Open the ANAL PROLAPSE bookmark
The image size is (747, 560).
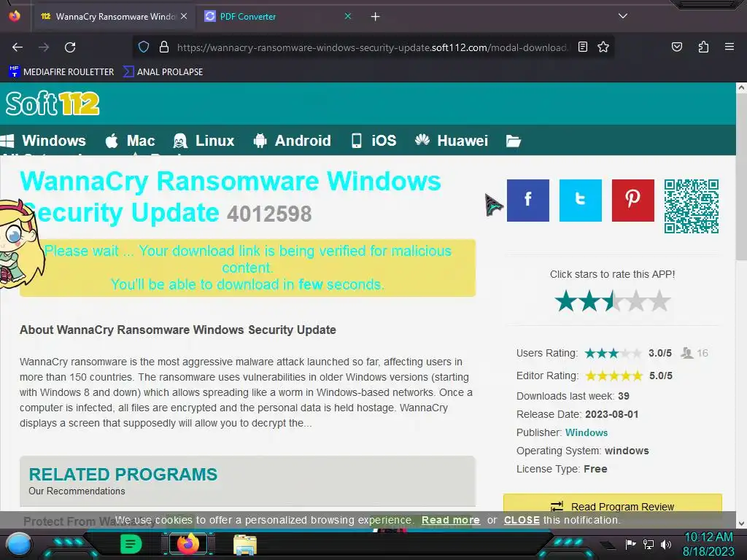(163, 72)
